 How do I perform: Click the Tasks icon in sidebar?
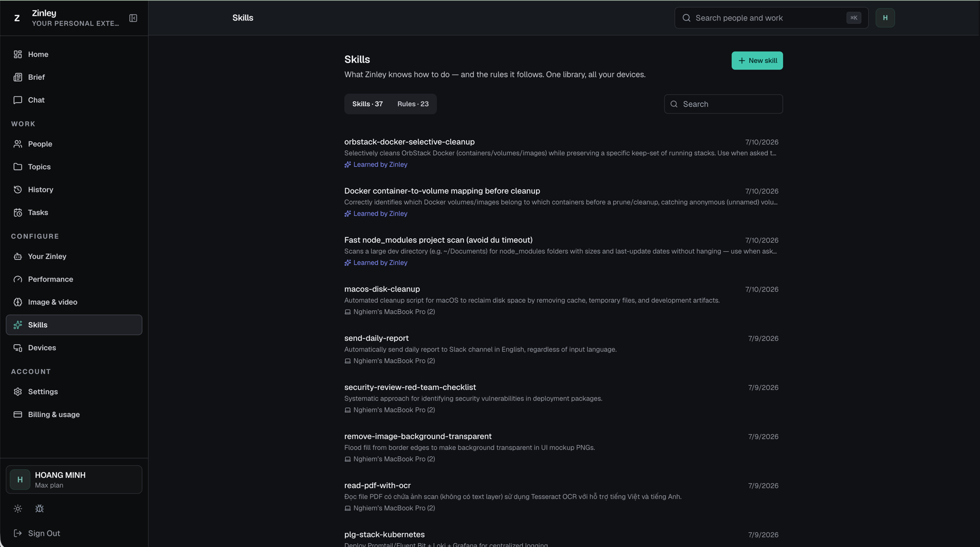coord(18,213)
